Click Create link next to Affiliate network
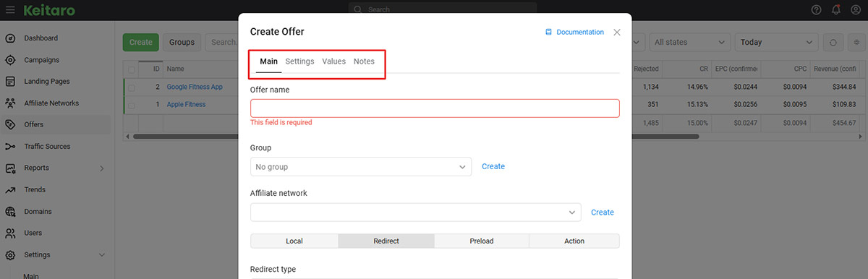The height and width of the screenshot is (279, 868). pos(603,213)
